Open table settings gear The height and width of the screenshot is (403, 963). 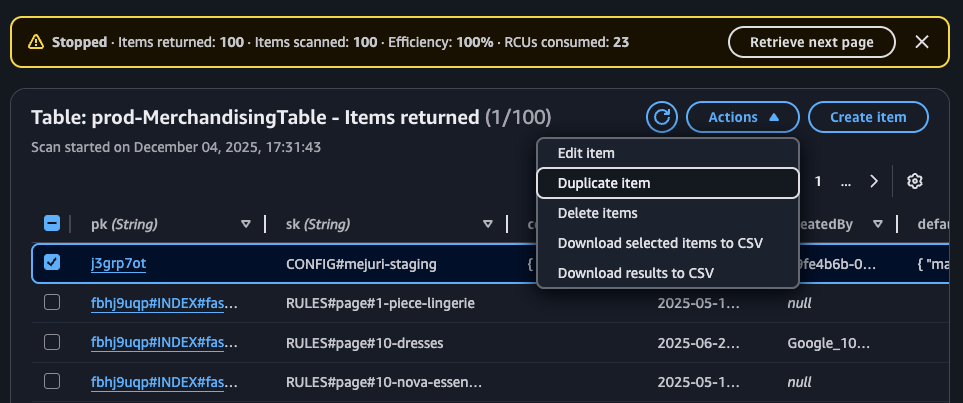(914, 181)
